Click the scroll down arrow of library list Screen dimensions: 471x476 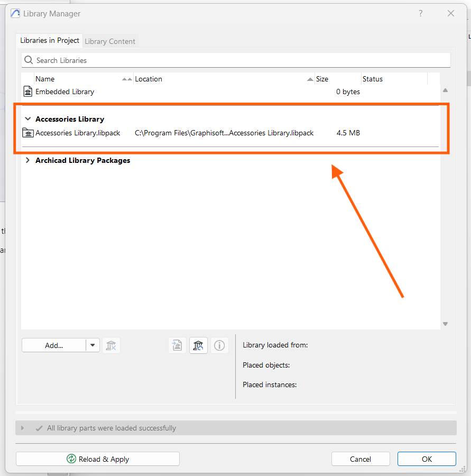click(x=445, y=324)
